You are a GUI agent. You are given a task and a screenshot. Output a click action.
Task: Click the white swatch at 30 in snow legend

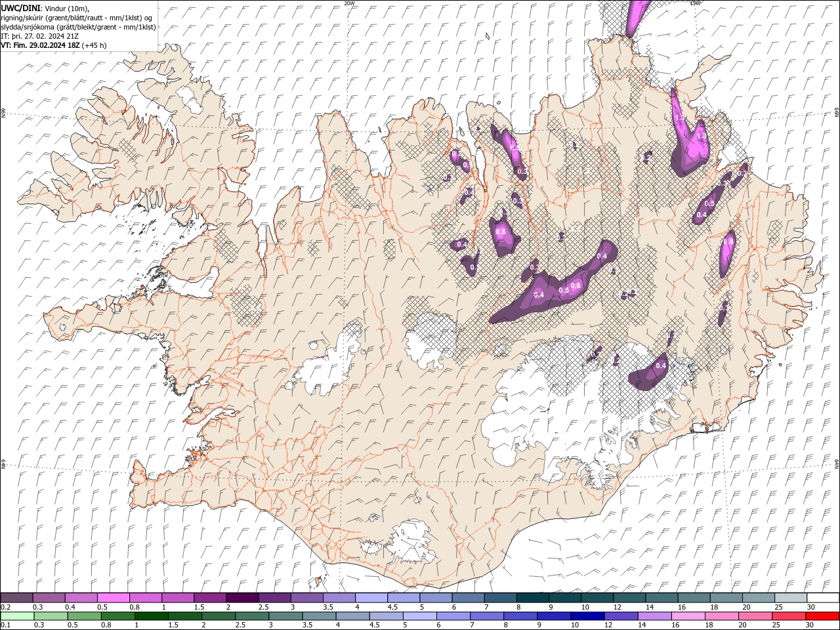822,598
